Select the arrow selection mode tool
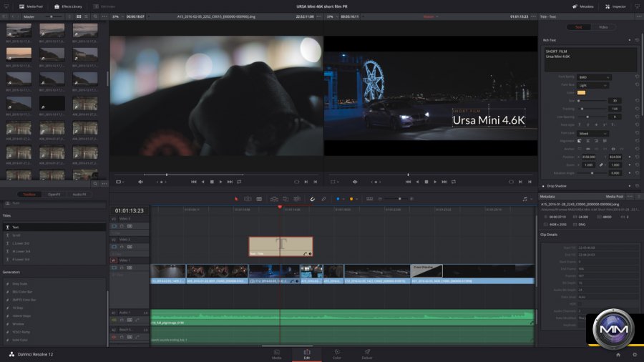The height and width of the screenshot is (362, 644). (236, 199)
